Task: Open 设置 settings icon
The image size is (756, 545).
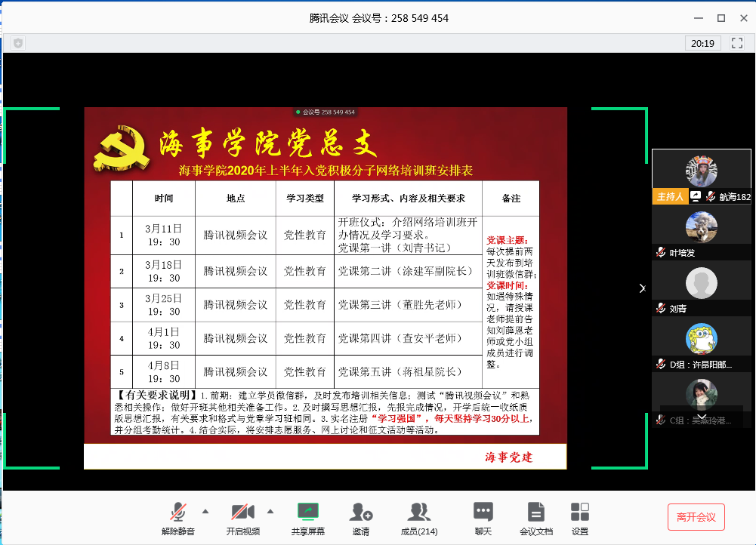Action: pyautogui.click(x=579, y=513)
